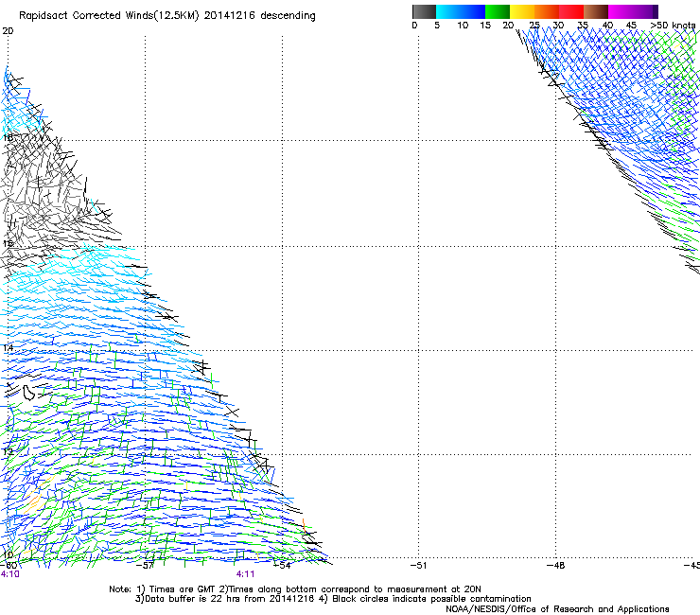Click the legend tick label '25'
Screen dimensions: 700x615
coord(534,26)
